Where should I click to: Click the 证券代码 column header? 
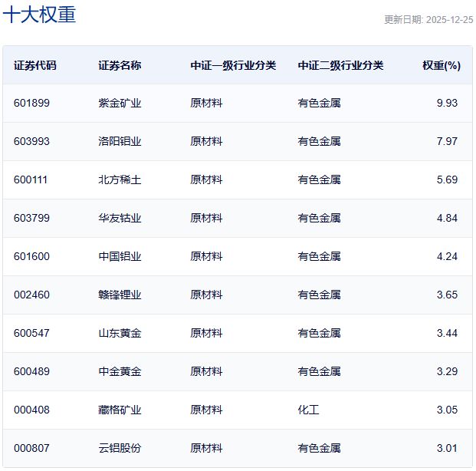pos(34,65)
